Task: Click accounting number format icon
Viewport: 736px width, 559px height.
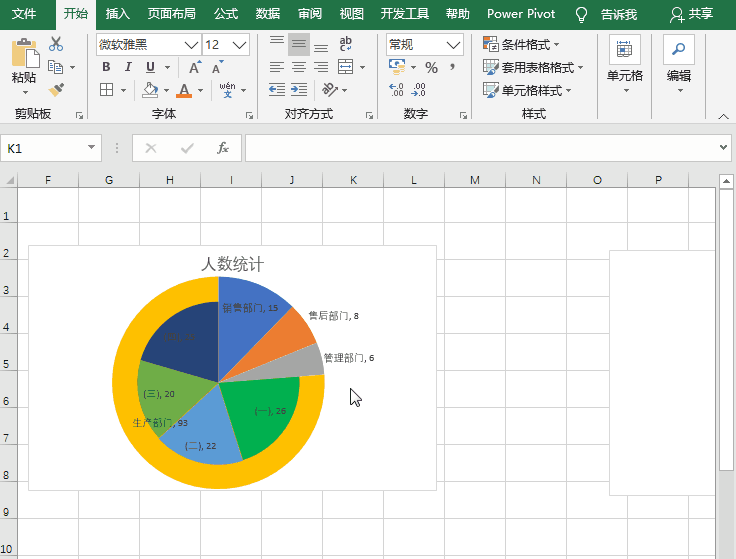Action: coord(397,67)
